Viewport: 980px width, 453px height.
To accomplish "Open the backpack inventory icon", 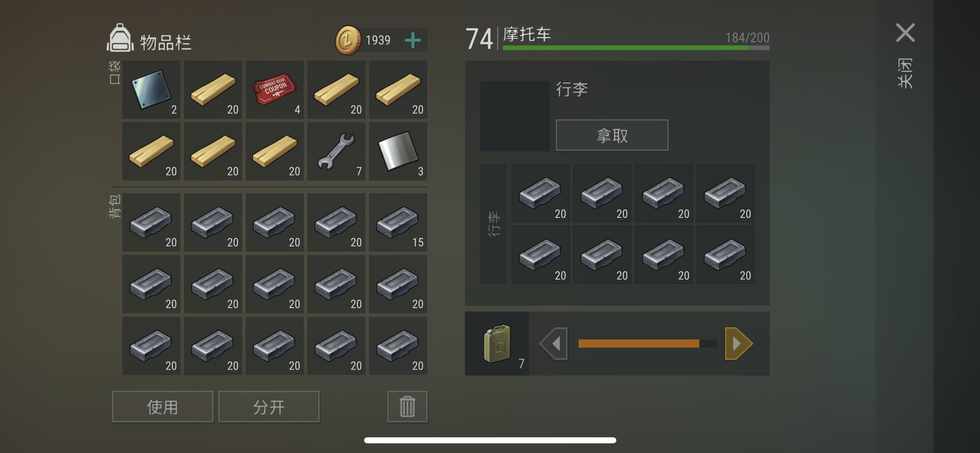I will (120, 38).
